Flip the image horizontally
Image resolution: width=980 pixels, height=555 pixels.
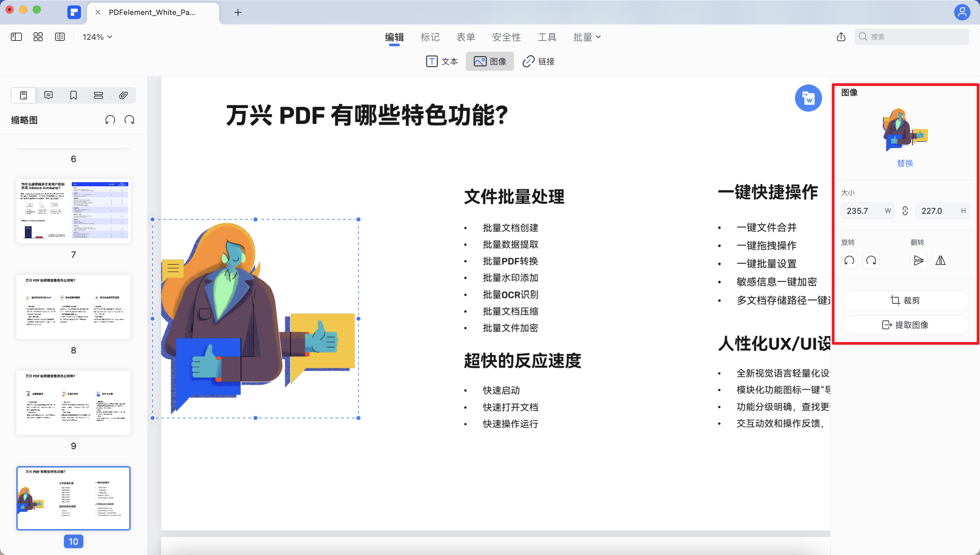(x=941, y=260)
